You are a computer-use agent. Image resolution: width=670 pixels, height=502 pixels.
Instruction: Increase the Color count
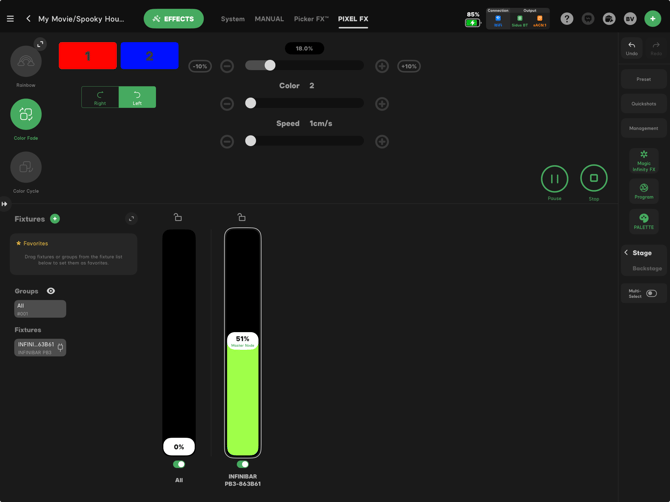382,104
